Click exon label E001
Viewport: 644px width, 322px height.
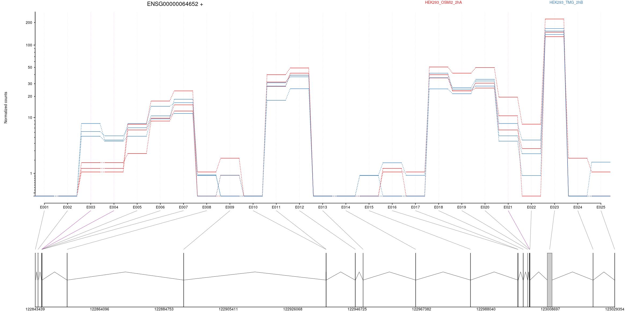point(44,207)
